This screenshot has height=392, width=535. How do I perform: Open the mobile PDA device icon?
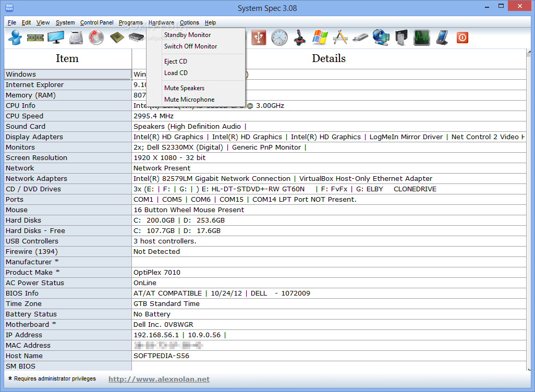click(x=442, y=38)
